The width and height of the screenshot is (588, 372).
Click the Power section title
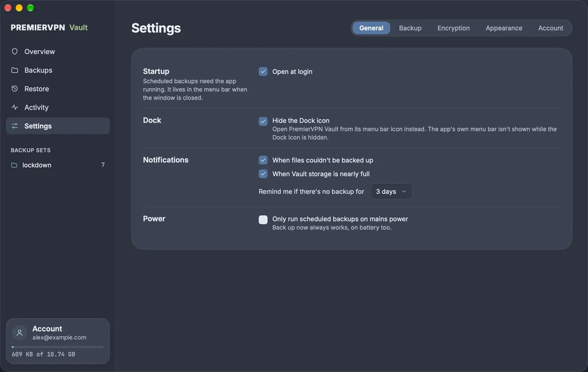coord(154,219)
